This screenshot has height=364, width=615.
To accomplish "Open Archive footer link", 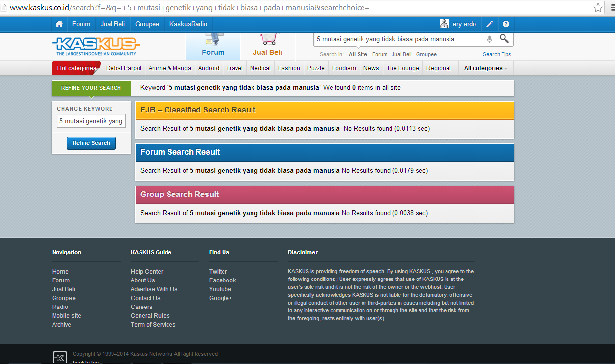I will [x=61, y=325].
